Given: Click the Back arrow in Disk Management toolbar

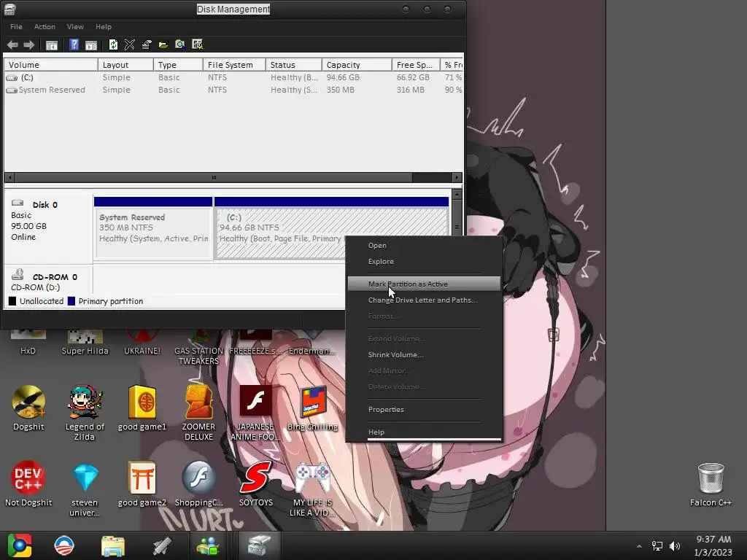Looking at the screenshot, I should point(12,44).
